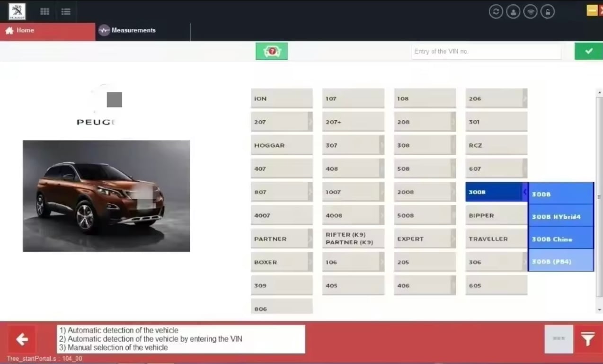Click the Peugeot 3008 car picture

(106, 196)
